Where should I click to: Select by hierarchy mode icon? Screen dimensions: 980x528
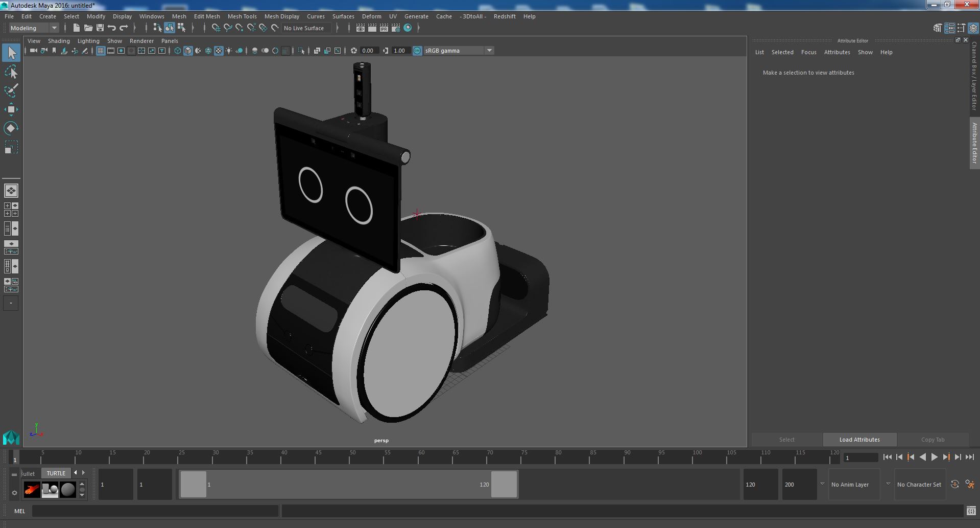157,28
